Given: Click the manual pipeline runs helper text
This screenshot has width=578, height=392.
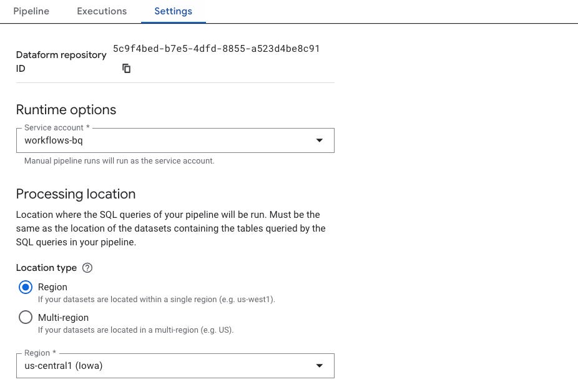Looking at the screenshot, I should [119, 161].
